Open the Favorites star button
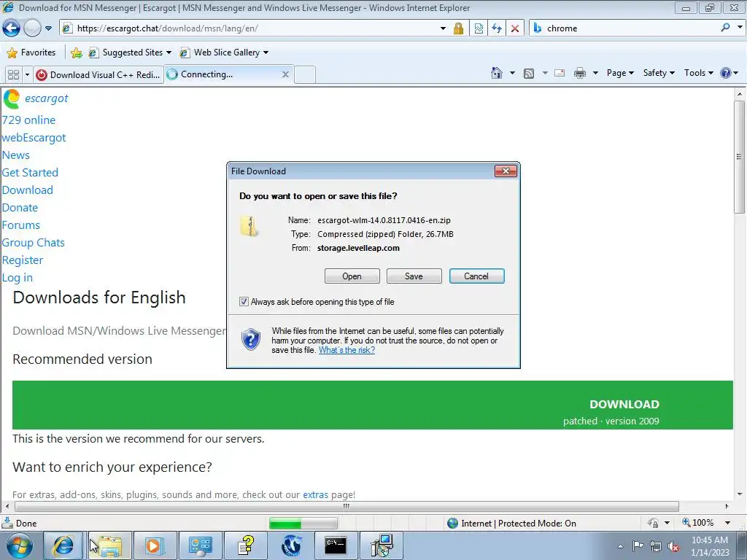This screenshot has height=560, width=747. 31,52
